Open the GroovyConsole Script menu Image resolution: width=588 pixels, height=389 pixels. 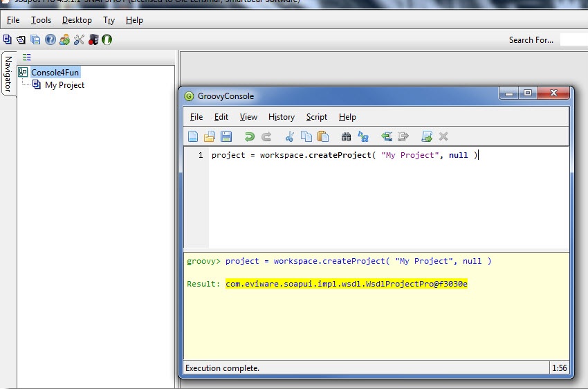pos(317,117)
